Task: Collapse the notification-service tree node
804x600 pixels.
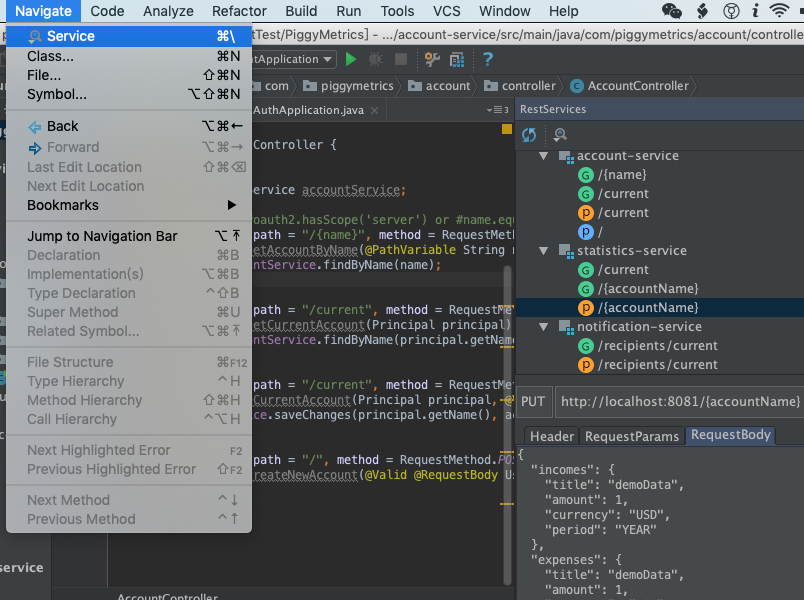Action: point(544,327)
